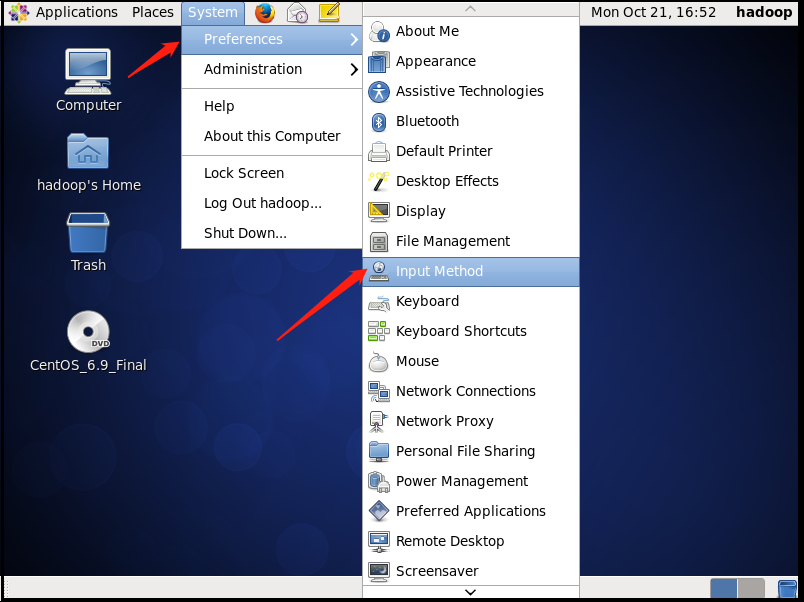The width and height of the screenshot is (804, 602).
Task: Click Desktop Effects wand icon
Action: (x=379, y=182)
